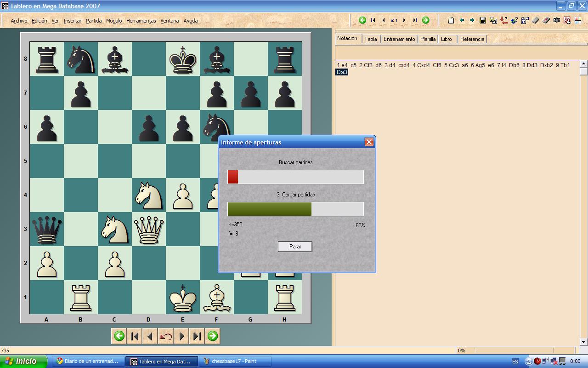Open the online database search globe icon
This screenshot has width=588, height=368.
pos(514,20)
